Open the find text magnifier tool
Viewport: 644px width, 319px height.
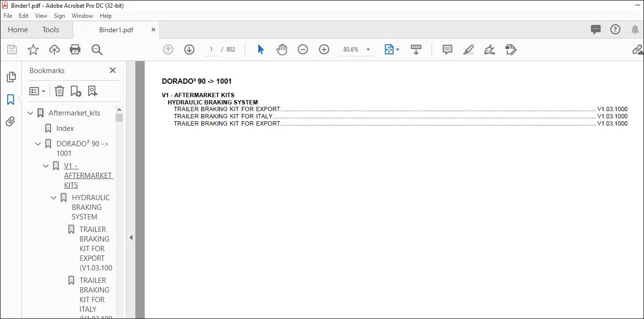pos(97,50)
